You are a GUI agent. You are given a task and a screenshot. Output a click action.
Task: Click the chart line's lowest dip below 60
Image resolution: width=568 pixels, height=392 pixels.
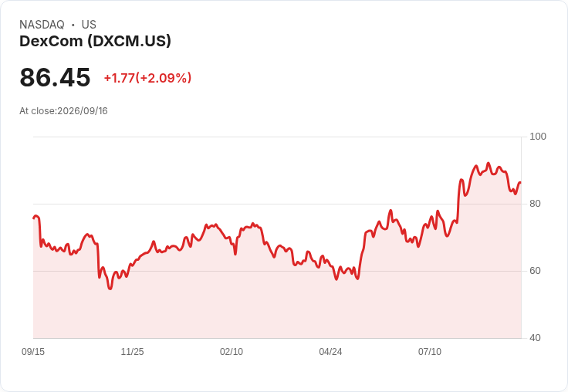coord(110,289)
